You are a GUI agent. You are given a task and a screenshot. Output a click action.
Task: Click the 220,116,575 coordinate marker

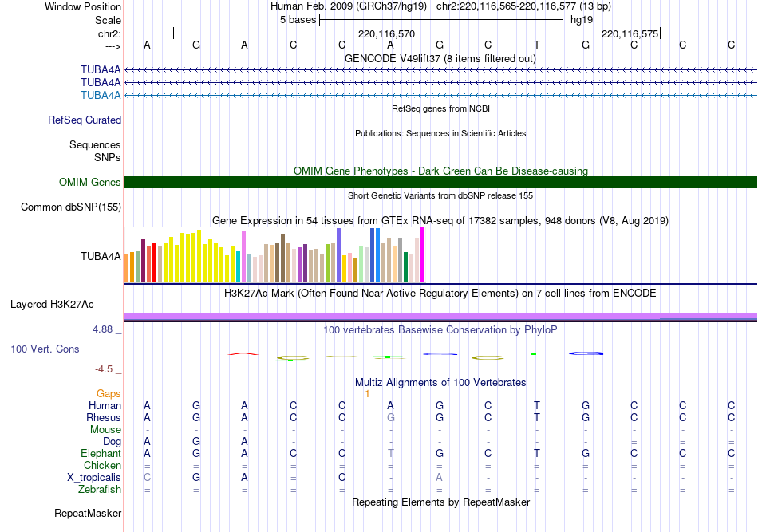(630, 33)
